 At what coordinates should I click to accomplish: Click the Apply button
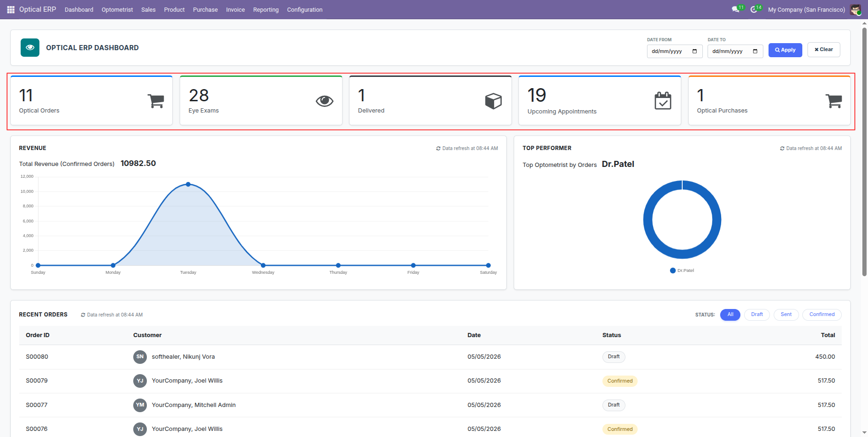785,50
